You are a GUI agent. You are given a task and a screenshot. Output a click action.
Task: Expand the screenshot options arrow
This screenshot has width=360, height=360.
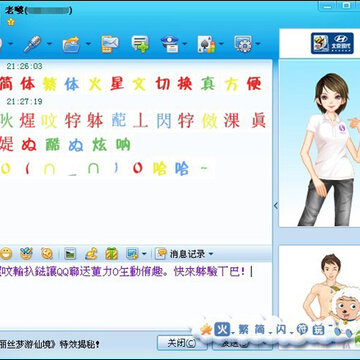(x=144, y=254)
